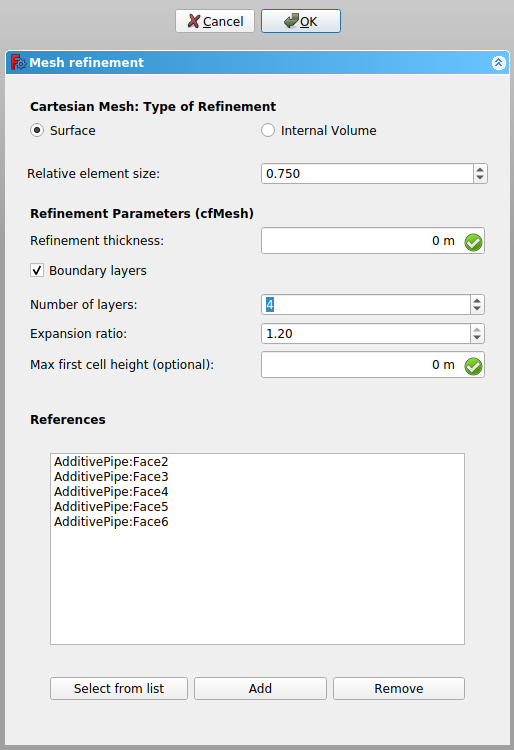The height and width of the screenshot is (750, 514).
Task: Uncheck the Boundary layers checkbox
Action: point(37,270)
